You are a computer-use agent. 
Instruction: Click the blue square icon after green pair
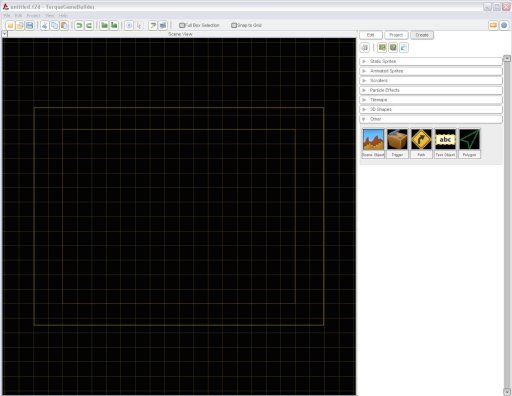point(129,25)
